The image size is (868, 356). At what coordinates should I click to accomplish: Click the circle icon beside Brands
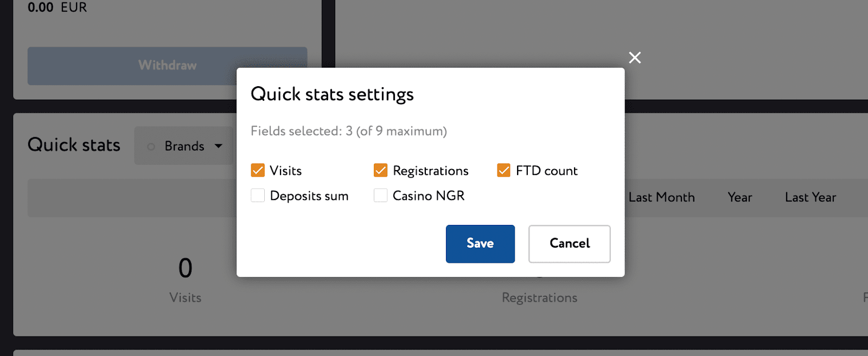151,147
